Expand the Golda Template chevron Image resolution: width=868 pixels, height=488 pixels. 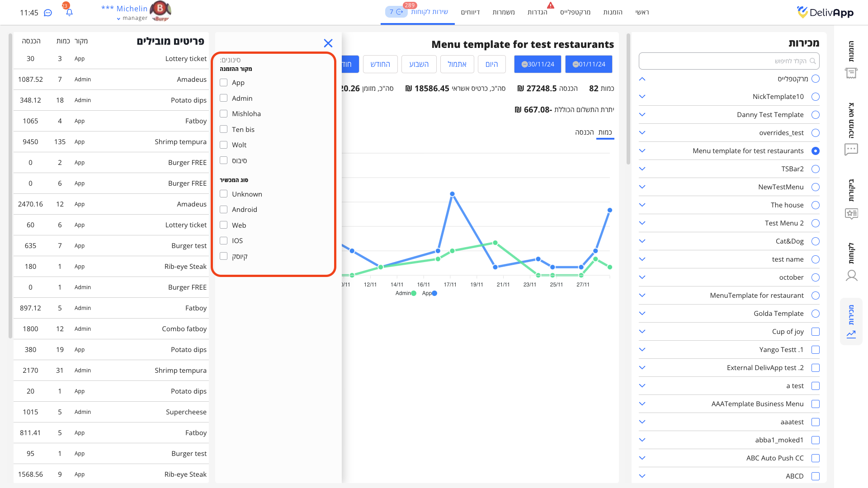[642, 314]
